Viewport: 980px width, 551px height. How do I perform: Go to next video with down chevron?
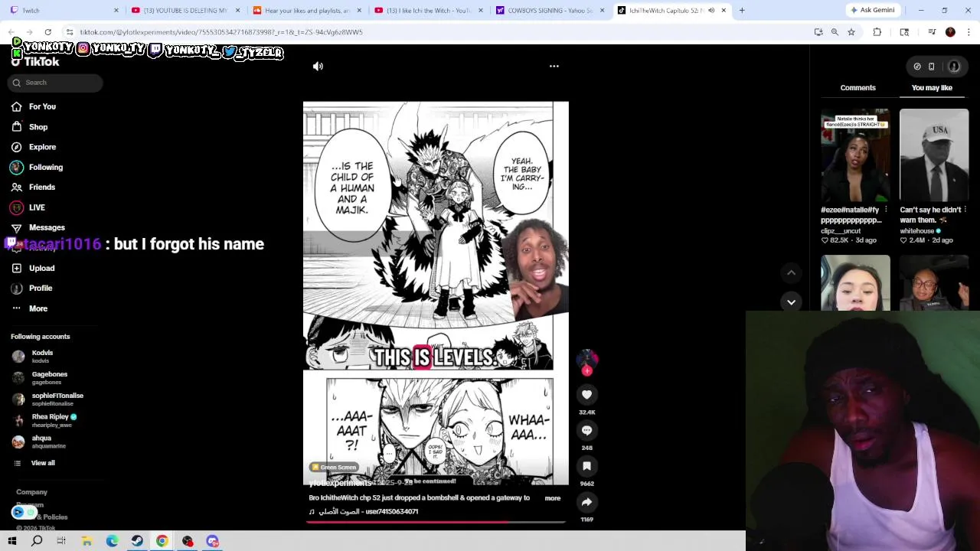tap(792, 302)
